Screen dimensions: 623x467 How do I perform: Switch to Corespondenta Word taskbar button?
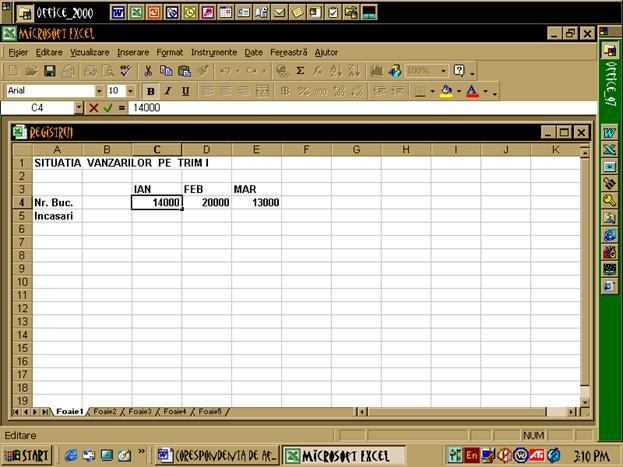pos(217,455)
